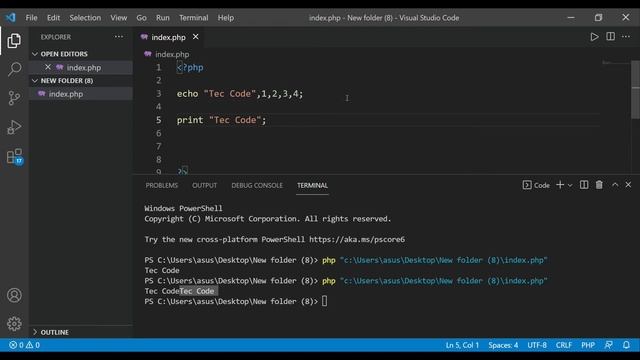
Task: Open the Search view in activity bar
Action: click(x=14, y=69)
